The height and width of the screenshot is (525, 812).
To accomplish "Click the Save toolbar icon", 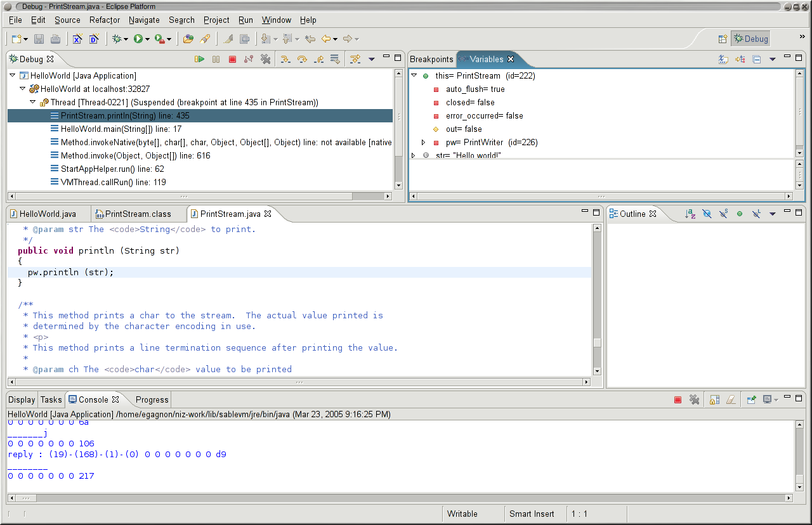I will 39,39.
